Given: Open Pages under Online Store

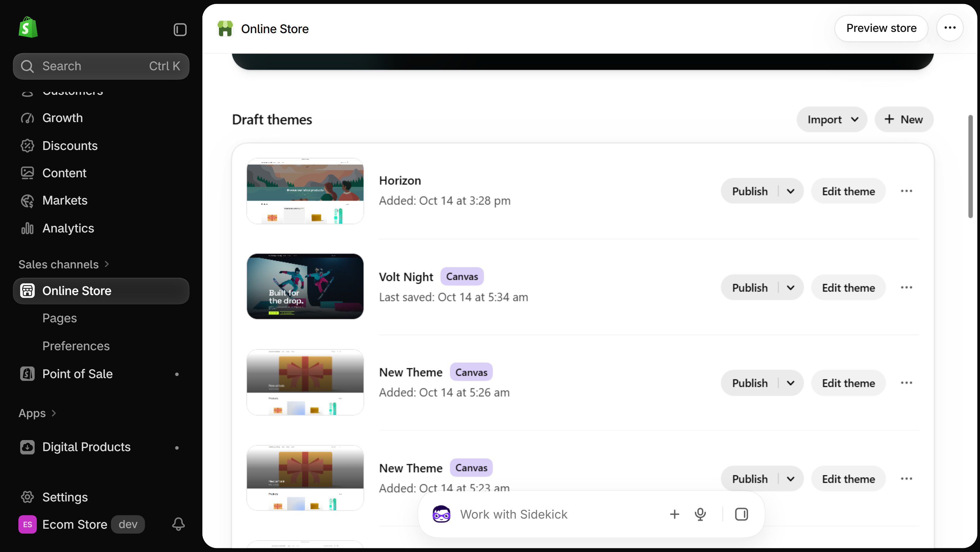Looking at the screenshot, I should click(59, 318).
